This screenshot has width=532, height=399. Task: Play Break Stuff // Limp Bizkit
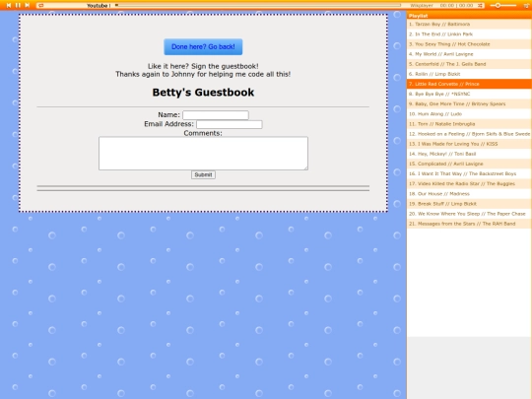469,204
